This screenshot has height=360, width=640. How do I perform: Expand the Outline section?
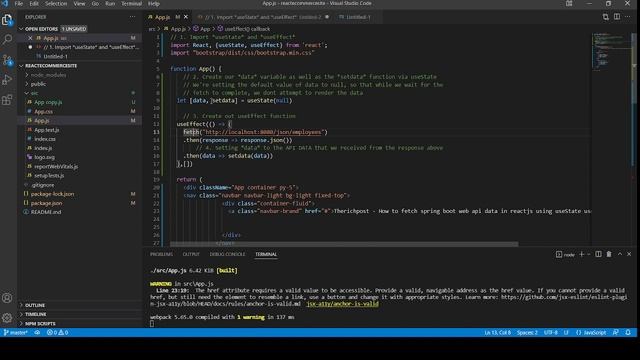point(35,305)
